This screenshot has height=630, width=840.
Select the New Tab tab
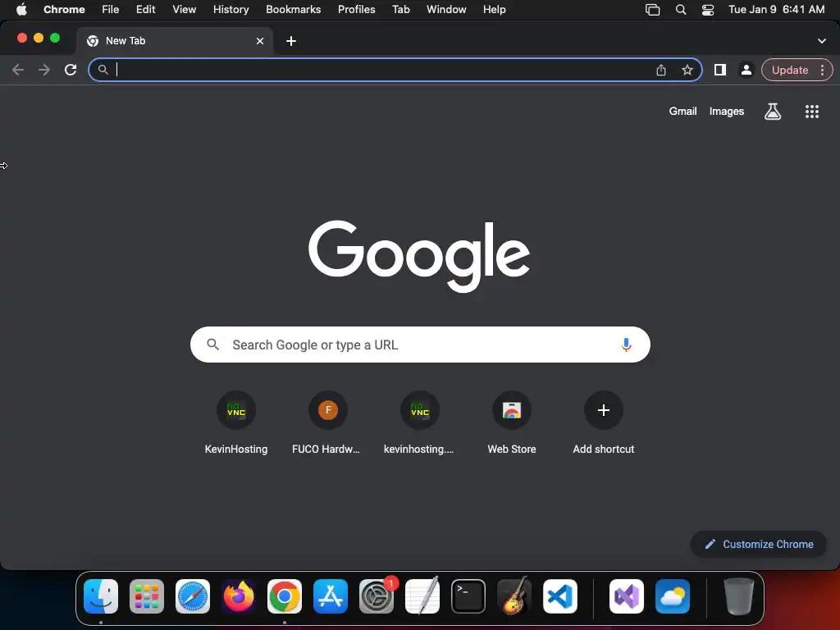(x=174, y=41)
